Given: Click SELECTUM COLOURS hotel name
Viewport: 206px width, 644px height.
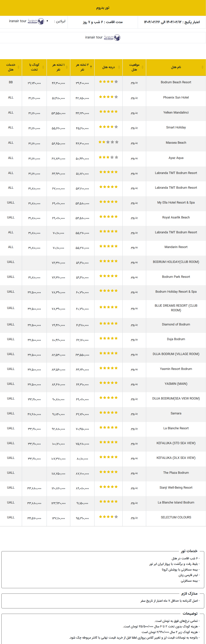Looking at the screenshot, I should pos(176,517).
